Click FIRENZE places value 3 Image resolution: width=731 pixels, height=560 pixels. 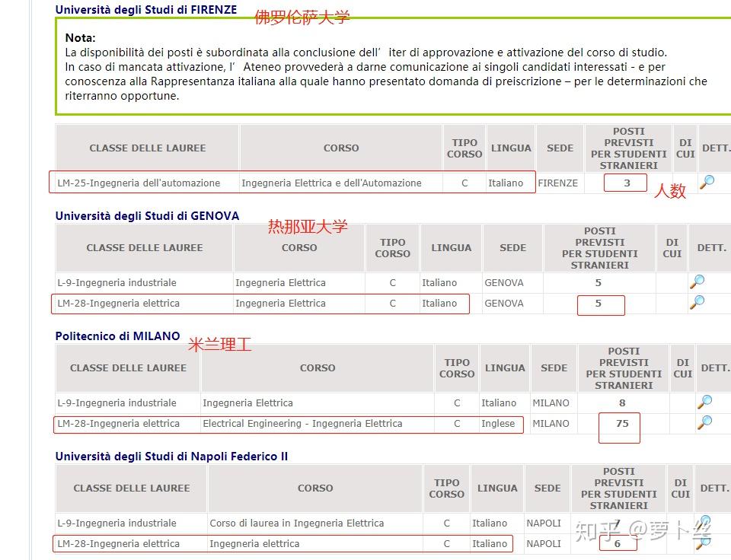point(627,183)
